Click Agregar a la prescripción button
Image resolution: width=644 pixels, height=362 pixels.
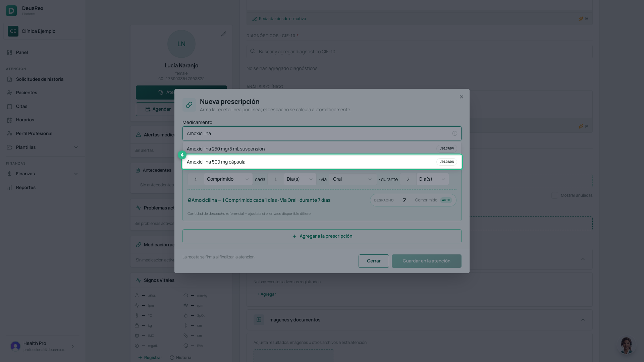point(322,236)
